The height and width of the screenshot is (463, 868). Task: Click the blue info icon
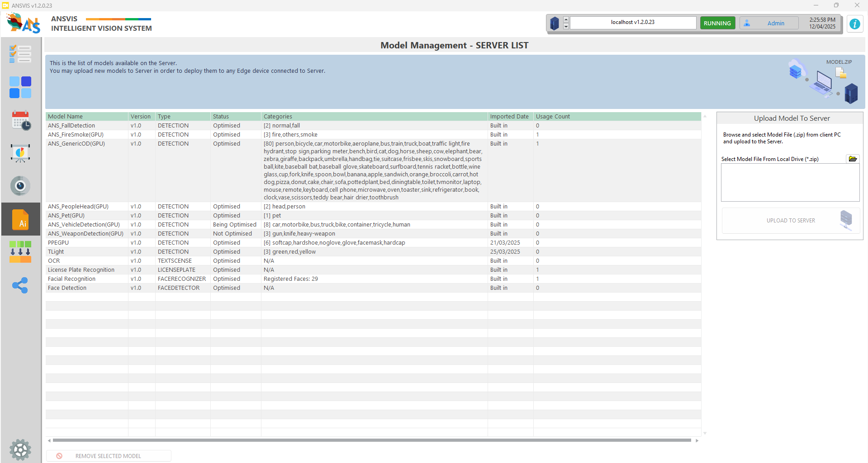854,24
